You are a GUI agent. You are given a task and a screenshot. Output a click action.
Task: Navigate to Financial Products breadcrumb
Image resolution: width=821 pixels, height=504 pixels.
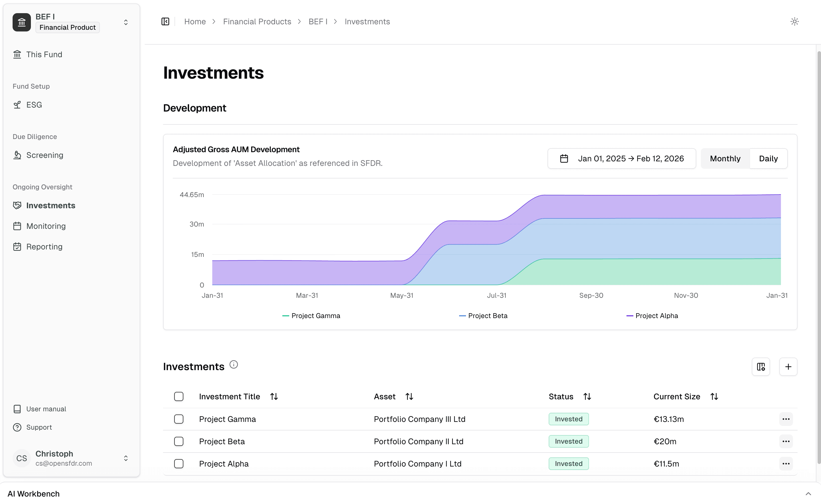257,21
